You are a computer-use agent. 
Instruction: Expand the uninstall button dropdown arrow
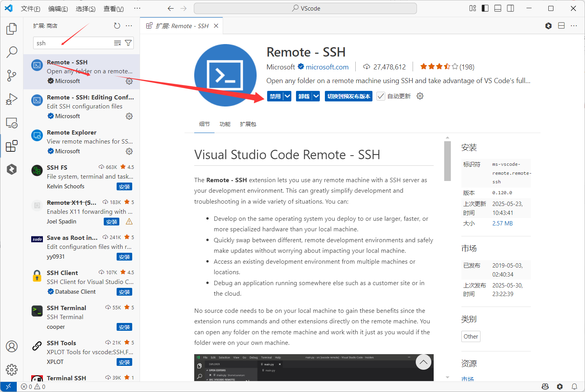[316, 96]
